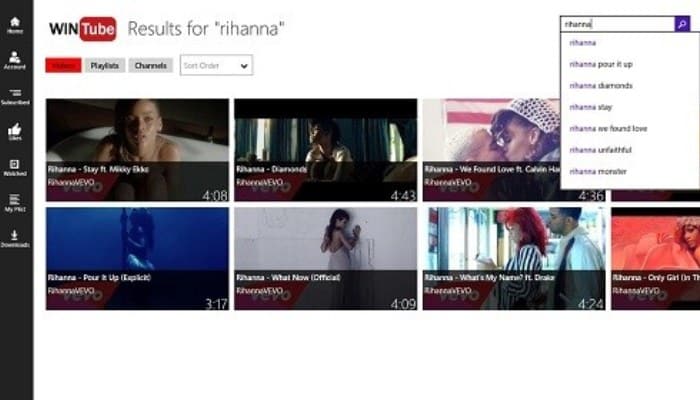Click the purple search magnifier button

(x=682, y=24)
